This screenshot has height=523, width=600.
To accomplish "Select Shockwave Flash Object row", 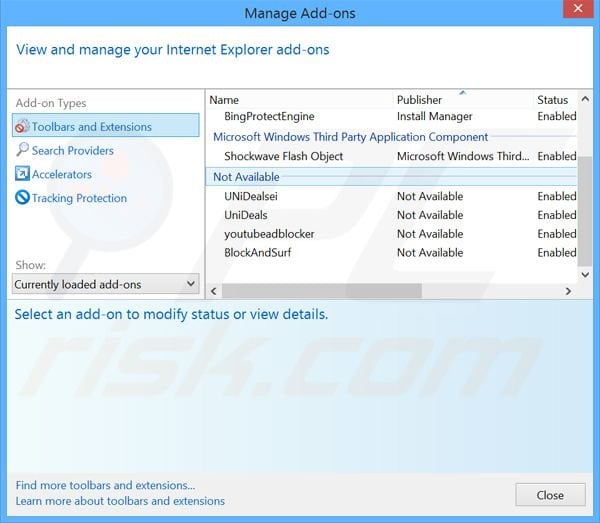I will click(283, 157).
